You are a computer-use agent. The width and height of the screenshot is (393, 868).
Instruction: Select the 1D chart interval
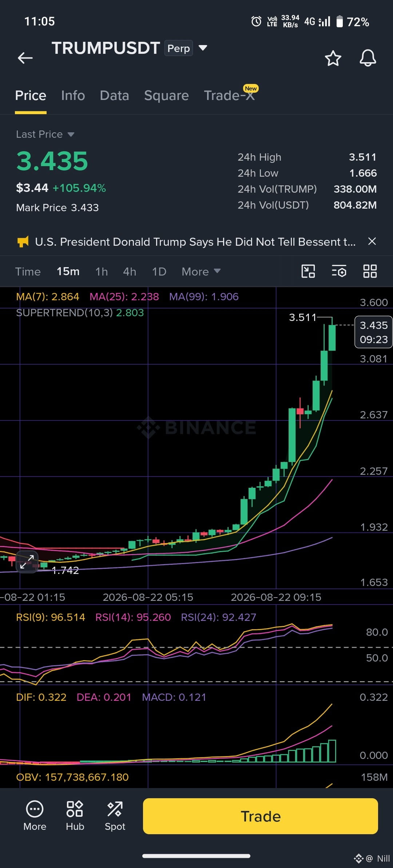click(159, 272)
